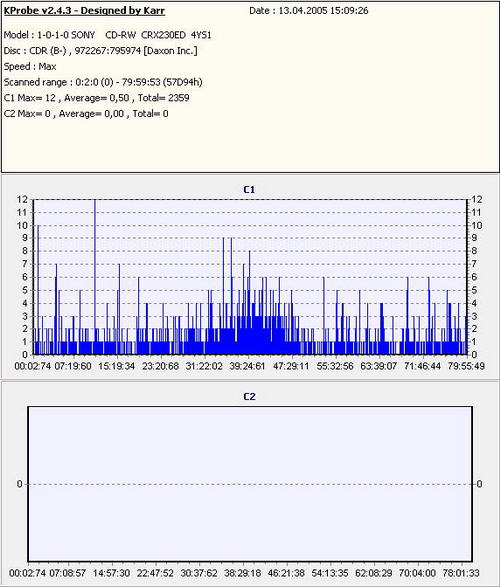Click the KProbe v2.4.3 title heading
500x587 pixels.
pyautogui.click(x=84, y=10)
